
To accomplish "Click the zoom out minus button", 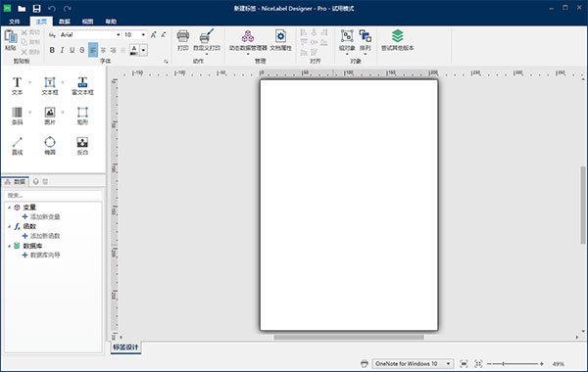I will [x=489, y=364].
